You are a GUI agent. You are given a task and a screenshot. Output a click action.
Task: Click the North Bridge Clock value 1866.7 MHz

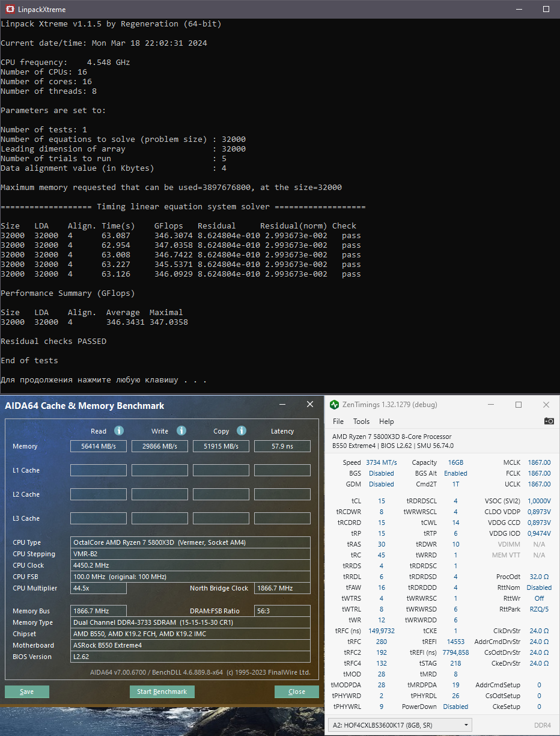282,588
